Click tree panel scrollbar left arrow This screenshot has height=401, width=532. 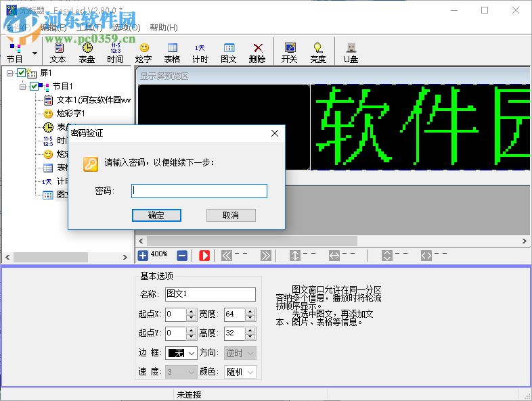click(7, 257)
